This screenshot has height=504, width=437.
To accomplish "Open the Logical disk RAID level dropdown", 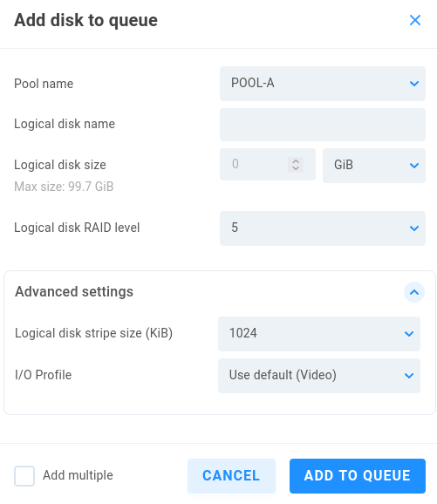I will tap(323, 228).
